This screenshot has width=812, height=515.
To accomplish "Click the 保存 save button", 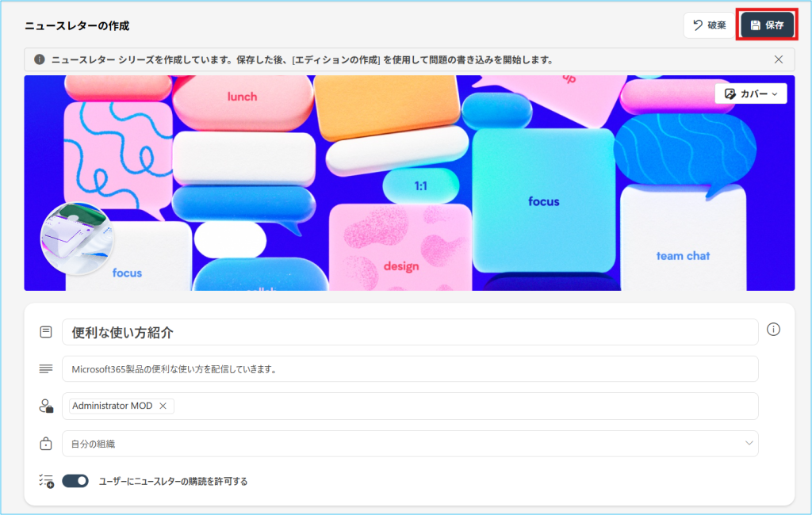I will [x=767, y=25].
